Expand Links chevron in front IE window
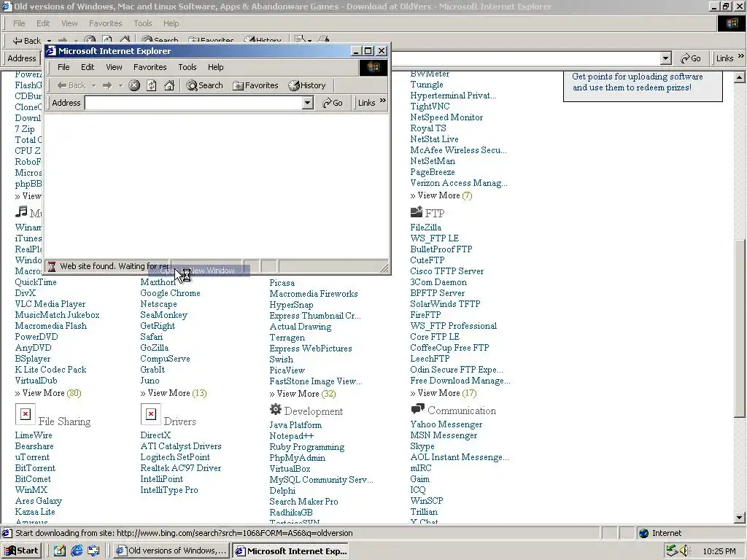747x560 pixels. (382, 101)
